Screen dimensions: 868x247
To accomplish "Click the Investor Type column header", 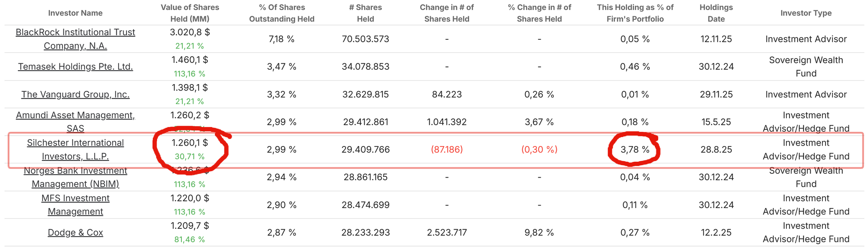I will [x=806, y=13].
